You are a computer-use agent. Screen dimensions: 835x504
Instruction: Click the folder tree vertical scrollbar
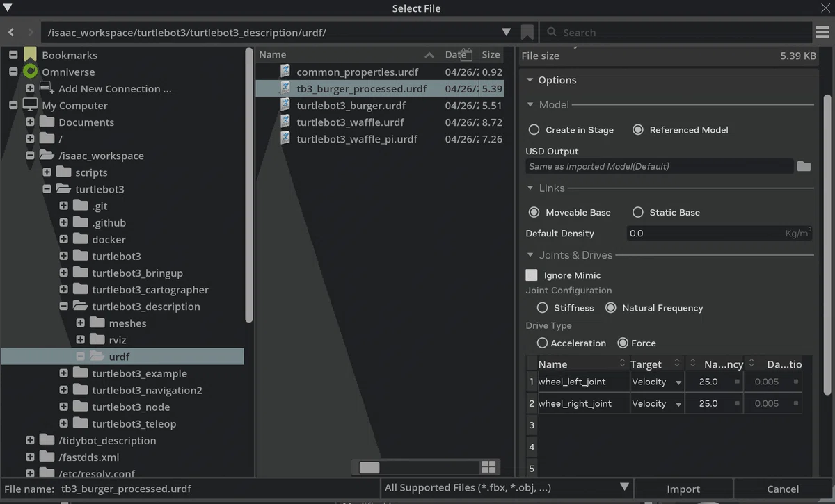tap(249, 184)
